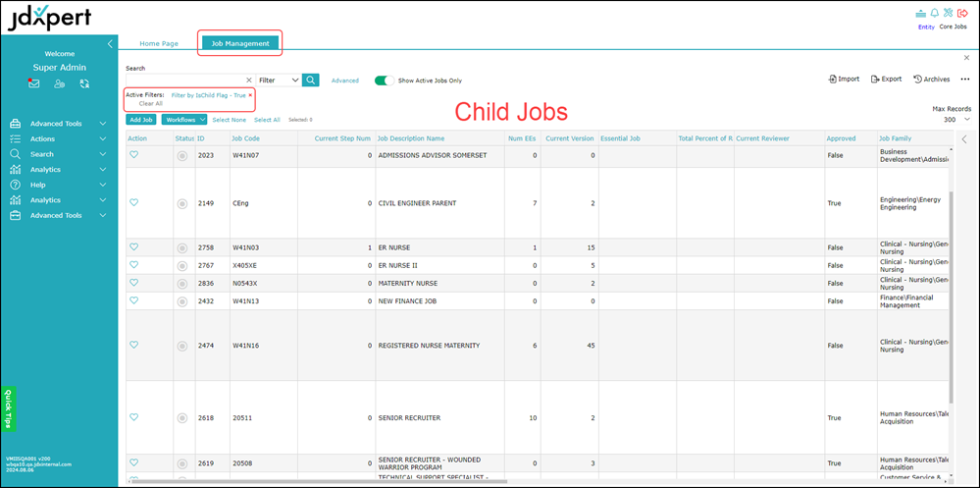Click the switch user icon under Super Admin
Viewport: 980px width, 488px height.
[84, 83]
